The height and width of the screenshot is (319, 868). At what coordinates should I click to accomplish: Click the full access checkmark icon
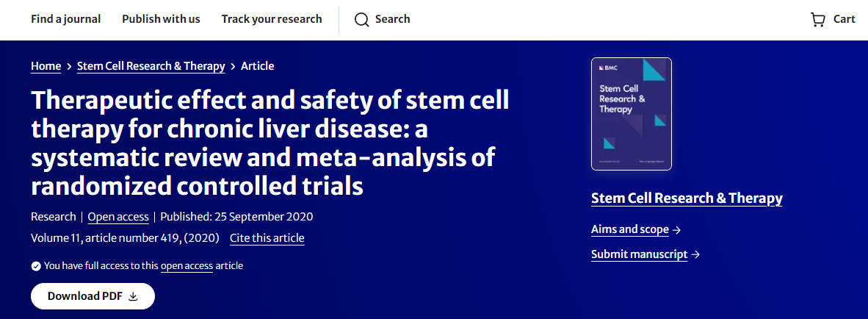tap(36, 266)
